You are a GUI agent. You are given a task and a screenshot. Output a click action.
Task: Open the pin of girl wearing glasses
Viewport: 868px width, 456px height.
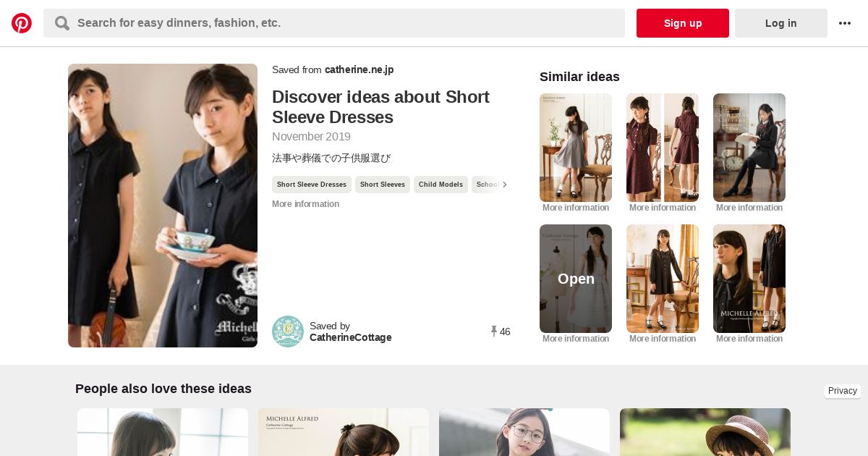[524, 432]
